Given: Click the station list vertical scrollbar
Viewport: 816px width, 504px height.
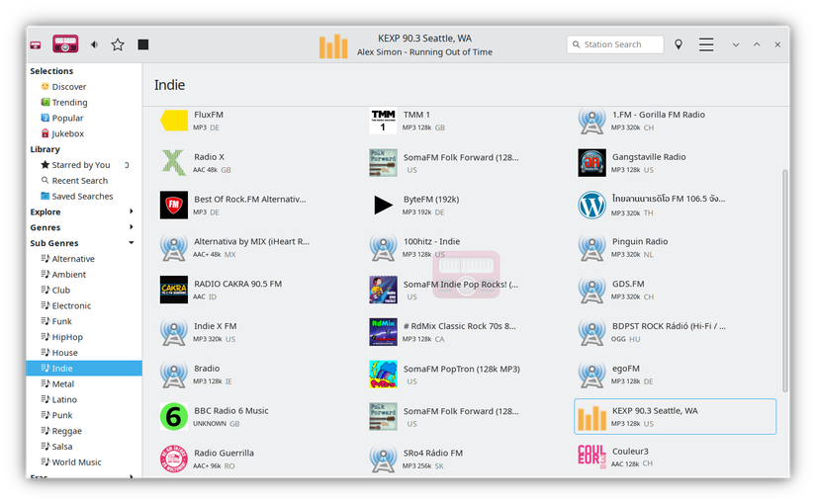Looking at the screenshot, I should tap(784, 281).
